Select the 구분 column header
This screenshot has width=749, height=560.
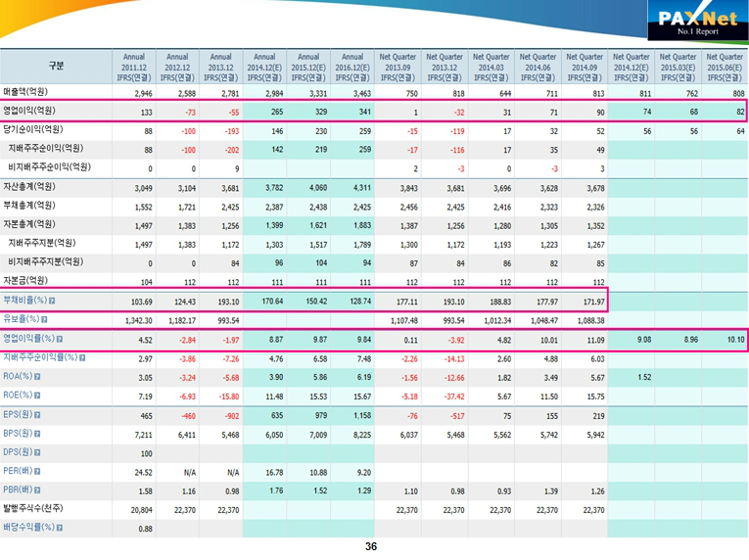click(56, 67)
